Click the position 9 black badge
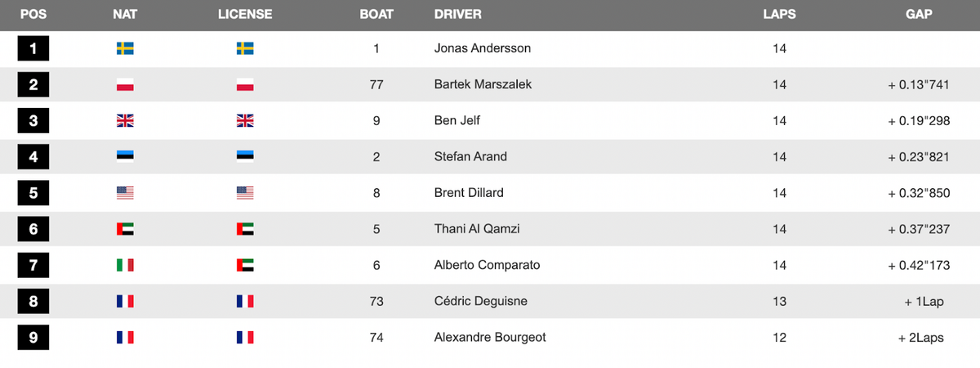The height and width of the screenshot is (368, 980). pos(33,337)
